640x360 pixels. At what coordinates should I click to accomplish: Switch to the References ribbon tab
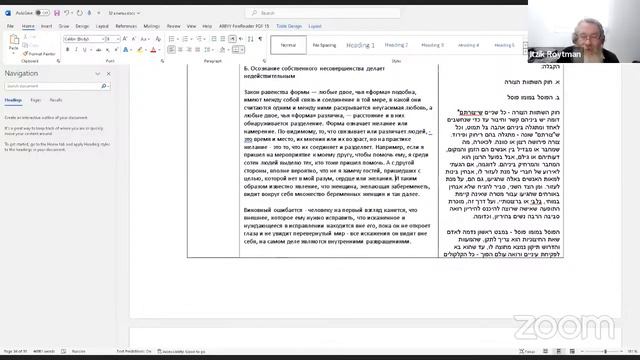tap(126, 26)
